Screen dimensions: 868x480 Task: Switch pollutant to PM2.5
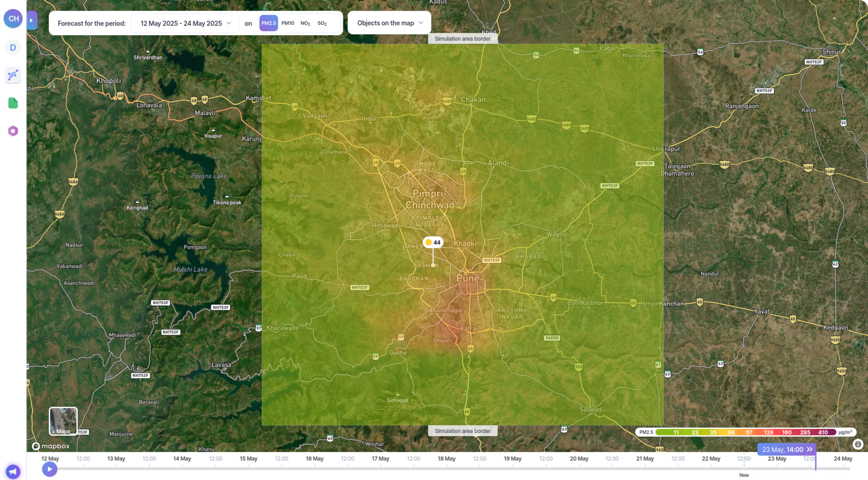click(268, 23)
